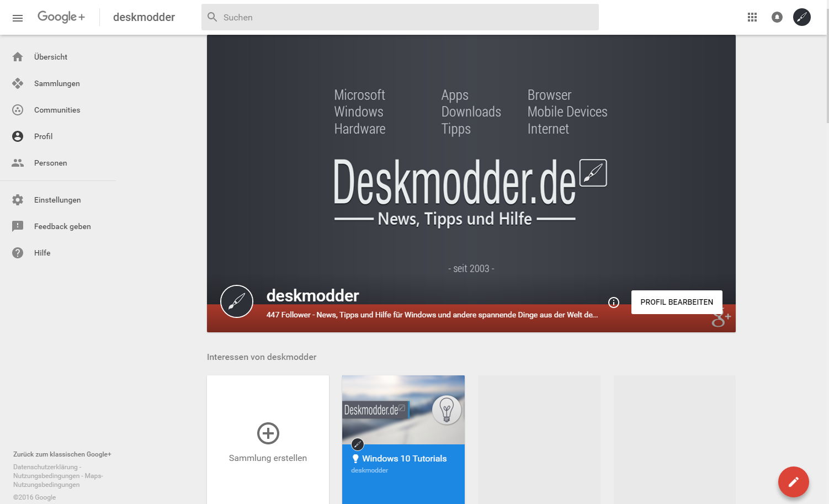The width and height of the screenshot is (829, 504).
Task: Click Zurück zum klassischen Google+ link
Action: tap(62, 454)
